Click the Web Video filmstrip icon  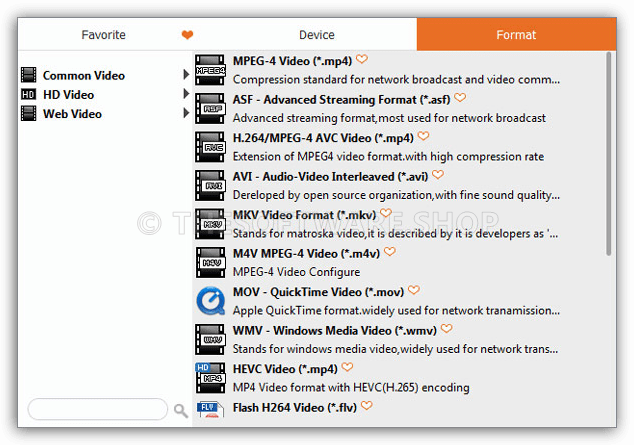tap(29, 114)
